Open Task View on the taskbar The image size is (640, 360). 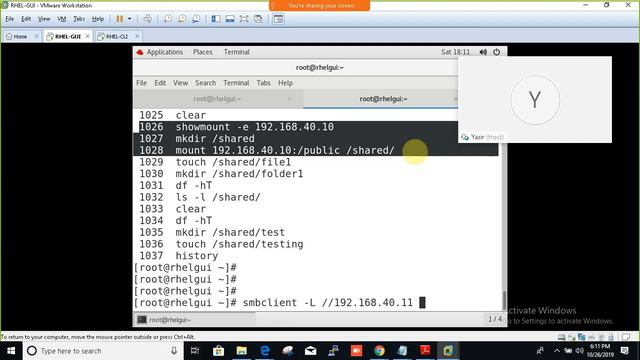coord(195,351)
